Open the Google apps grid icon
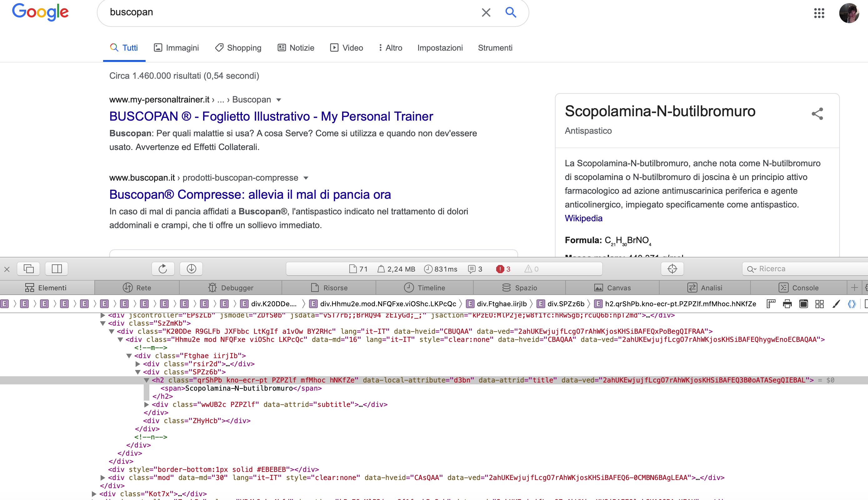 (819, 13)
